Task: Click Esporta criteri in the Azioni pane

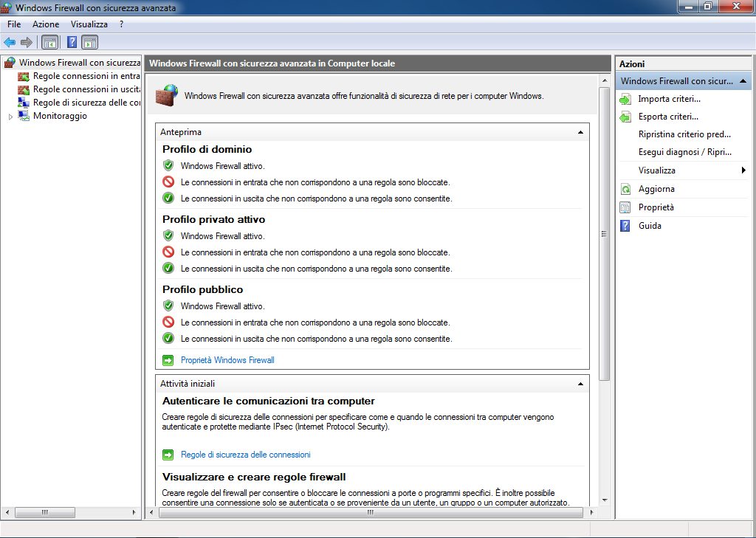Action: coord(668,117)
